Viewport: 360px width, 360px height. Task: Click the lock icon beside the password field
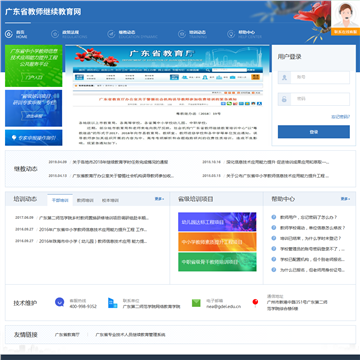tap(284, 99)
